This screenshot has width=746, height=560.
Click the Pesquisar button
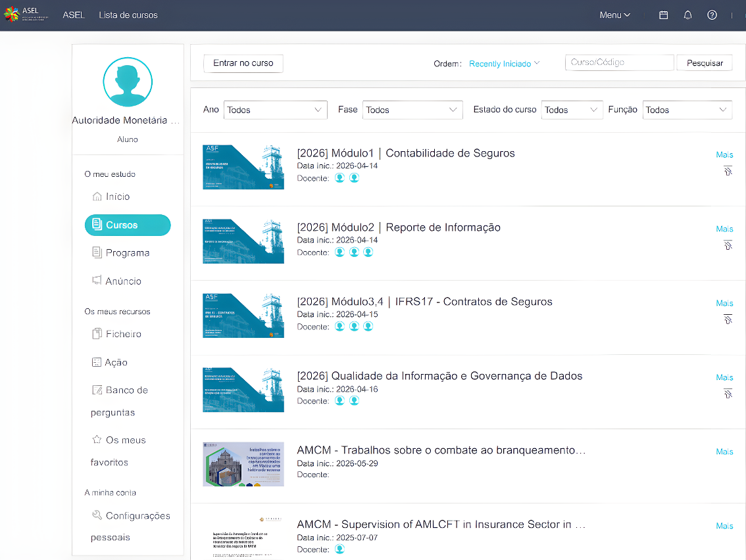click(x=705, y=63)
